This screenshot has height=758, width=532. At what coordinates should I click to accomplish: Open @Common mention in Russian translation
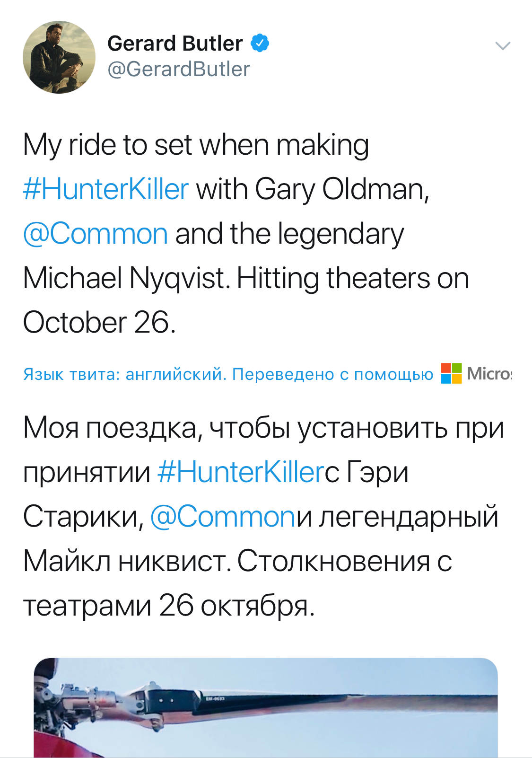[222, 516]
